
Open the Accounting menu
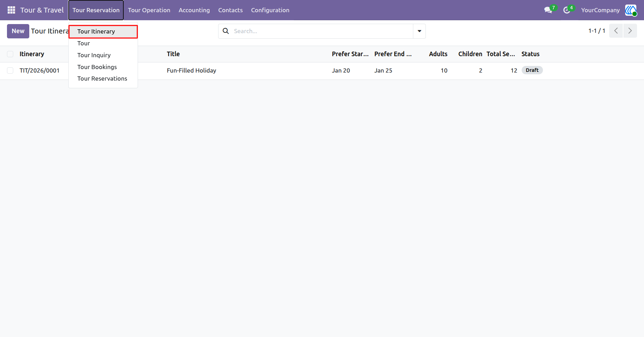194,10
